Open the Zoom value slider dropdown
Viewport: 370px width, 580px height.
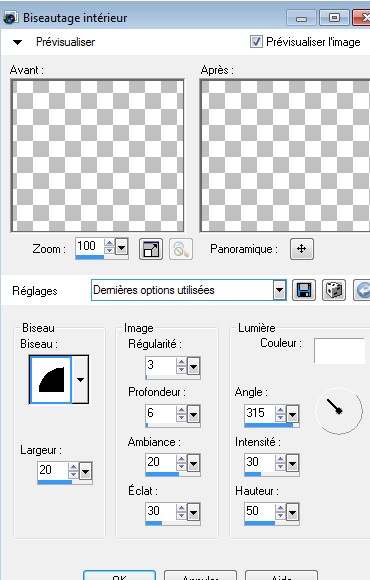point(121,247)
